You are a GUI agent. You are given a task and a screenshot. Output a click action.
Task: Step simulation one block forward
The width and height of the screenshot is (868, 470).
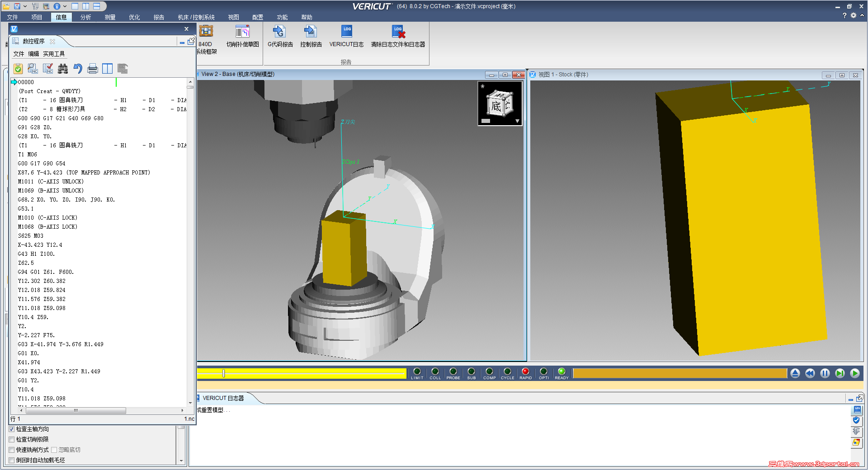(x=840, y=373)
